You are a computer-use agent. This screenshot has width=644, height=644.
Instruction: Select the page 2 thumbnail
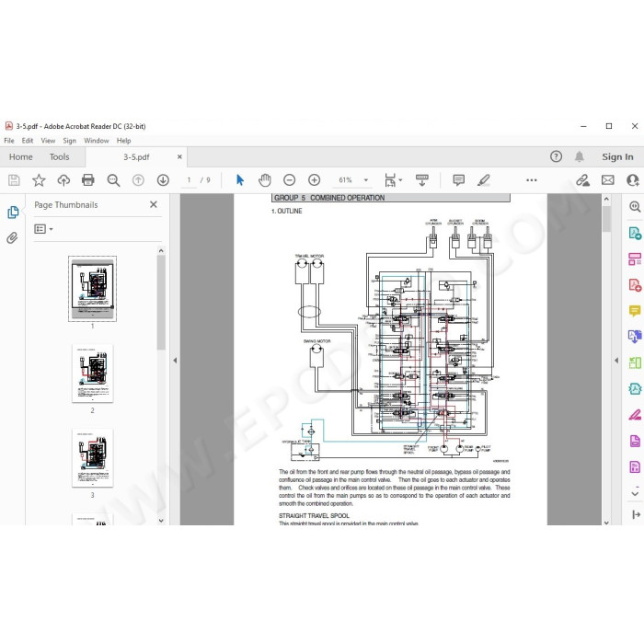click(x=92, y=374)
